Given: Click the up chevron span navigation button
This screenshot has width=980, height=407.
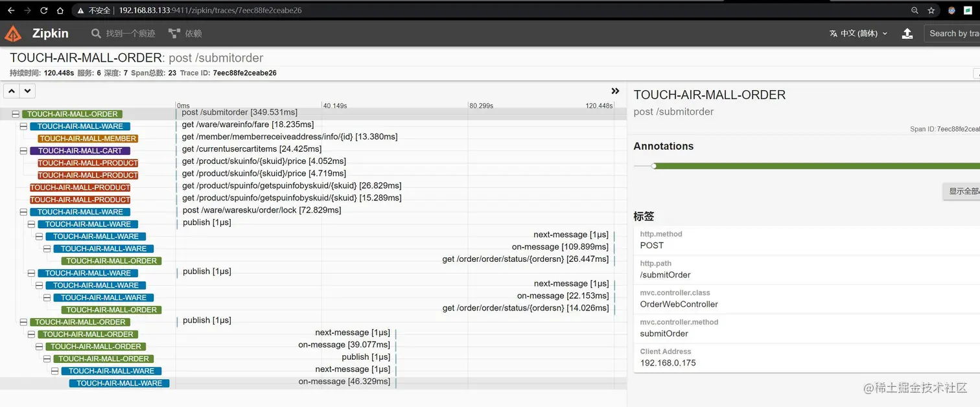Looking at the screenshot, I should coord(12,91).
